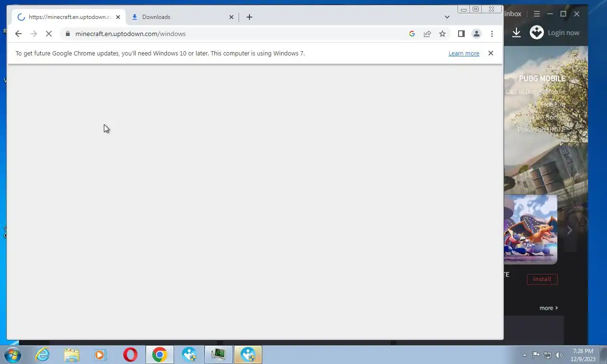607x364 pixels.
Task: Open network status tray icon
Action: tap(548, 355)
